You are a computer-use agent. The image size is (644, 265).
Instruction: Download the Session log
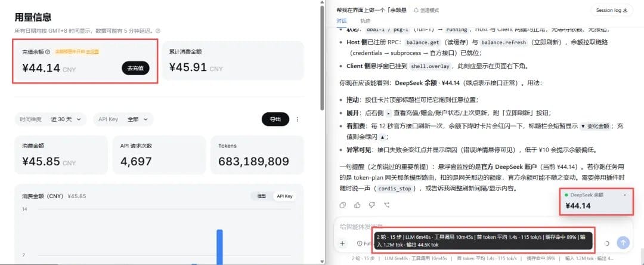tap(612, 10)
